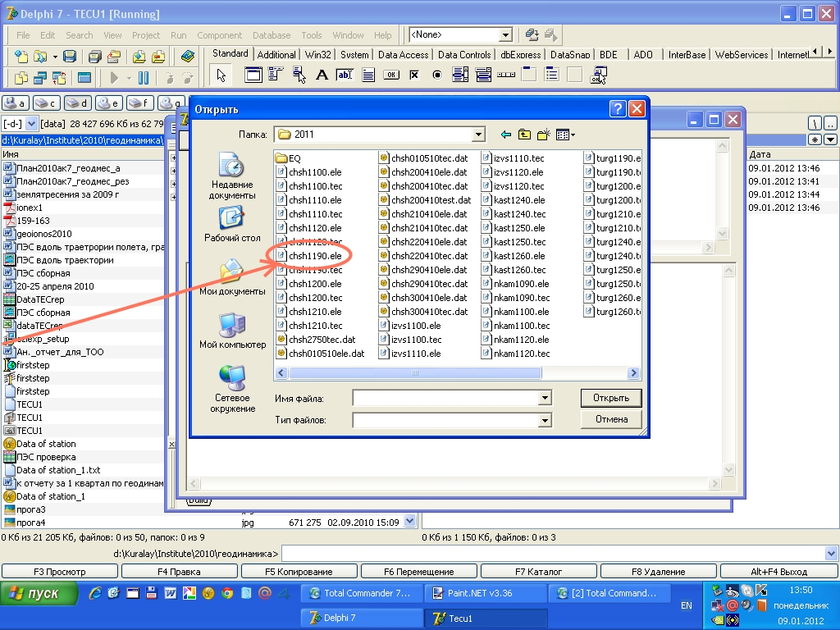Click Remove file from project icon

click(158, 57)
